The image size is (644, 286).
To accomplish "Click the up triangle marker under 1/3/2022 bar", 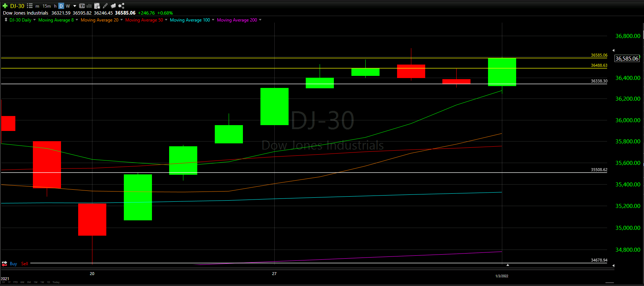I will [x=507, y=264].
